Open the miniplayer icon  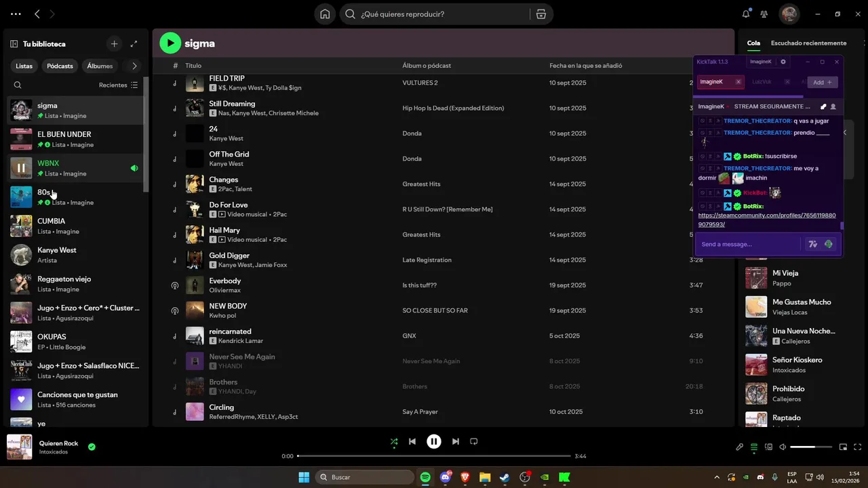coord(844,447)
